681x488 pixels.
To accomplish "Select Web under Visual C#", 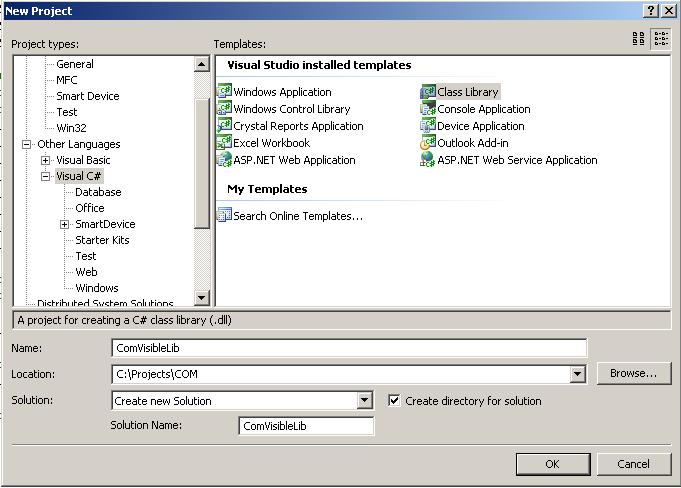I will click(86, 272).
